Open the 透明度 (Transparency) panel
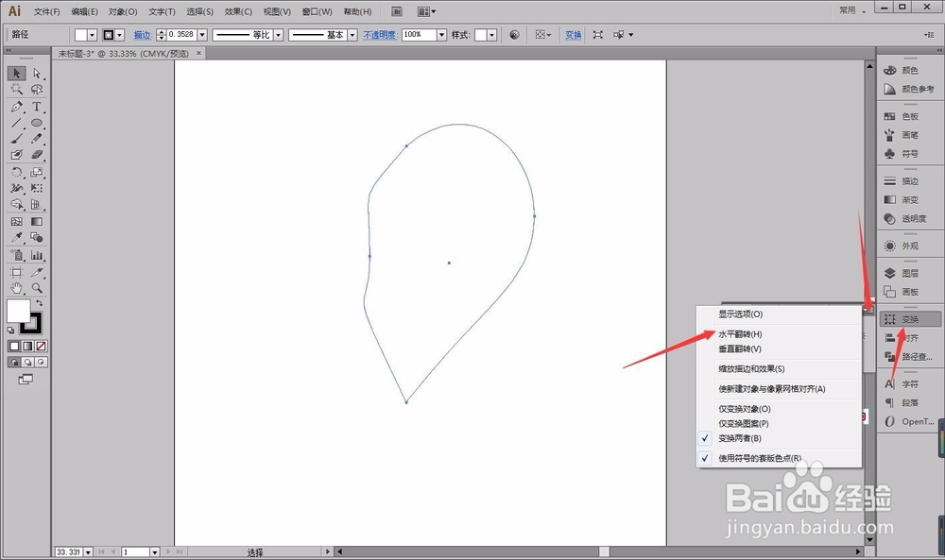Image resolution: width=945 pixels, height=560 pixels. [x=909, y=218]
